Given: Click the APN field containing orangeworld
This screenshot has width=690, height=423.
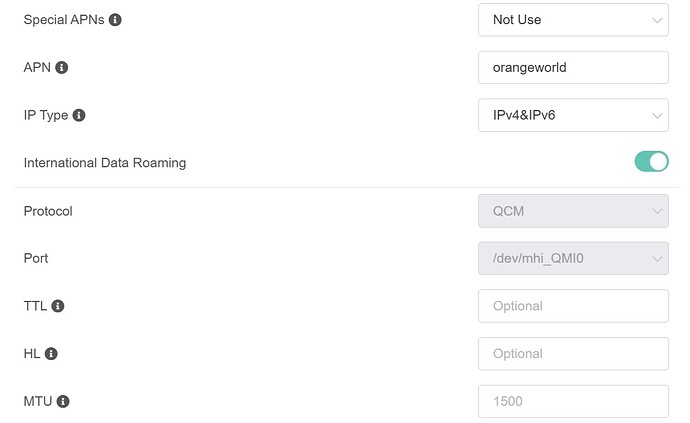Looking at the screenshot, I should (572, 67).
